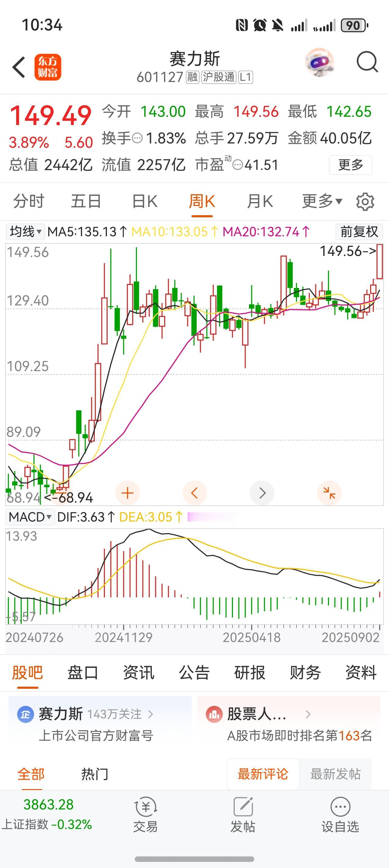The width and height of the screenshot is (389, 868).
Task: Tap the 融 margin badge
Action: 192,77
